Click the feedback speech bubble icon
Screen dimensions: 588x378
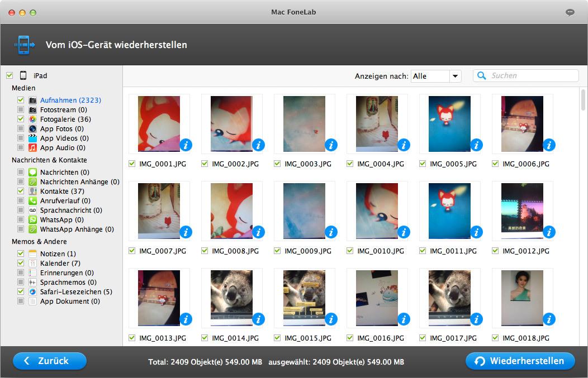pyautogui.click(x=570, y=12)
